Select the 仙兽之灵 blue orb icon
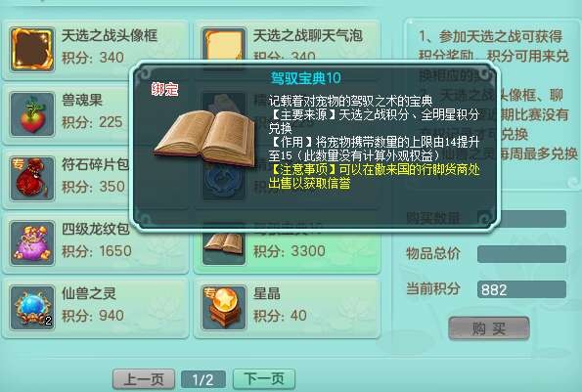 (32, 308)
